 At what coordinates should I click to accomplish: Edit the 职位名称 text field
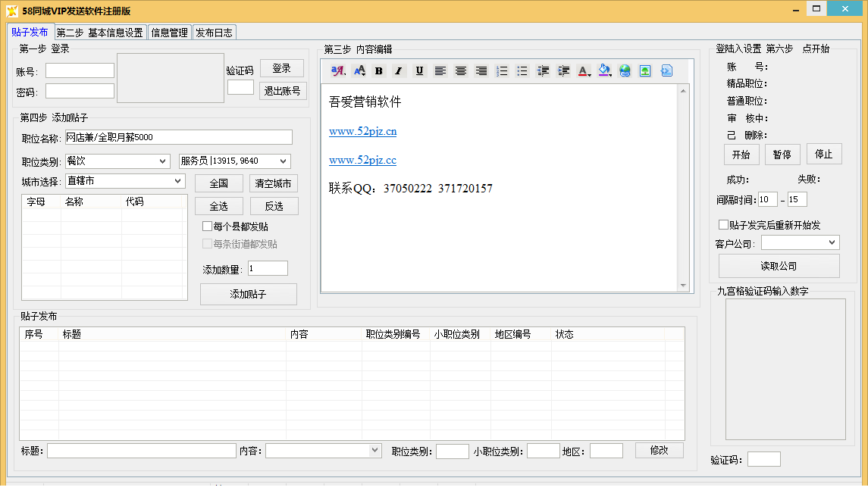(x=179, y=137)
